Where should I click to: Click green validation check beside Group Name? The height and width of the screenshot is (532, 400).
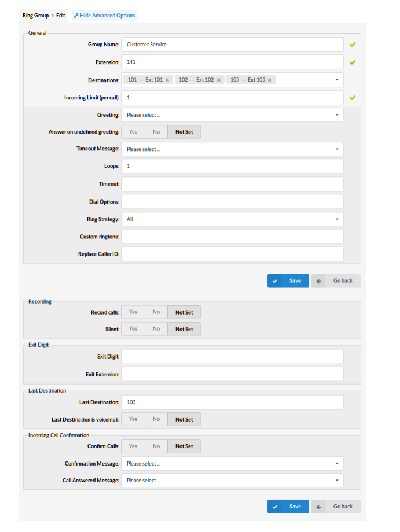352,44
